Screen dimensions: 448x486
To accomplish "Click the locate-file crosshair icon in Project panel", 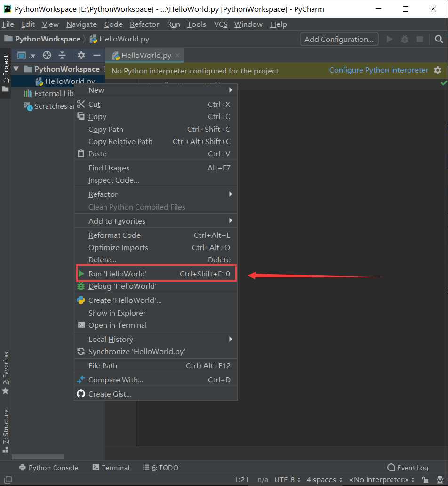I will point(47,55).
